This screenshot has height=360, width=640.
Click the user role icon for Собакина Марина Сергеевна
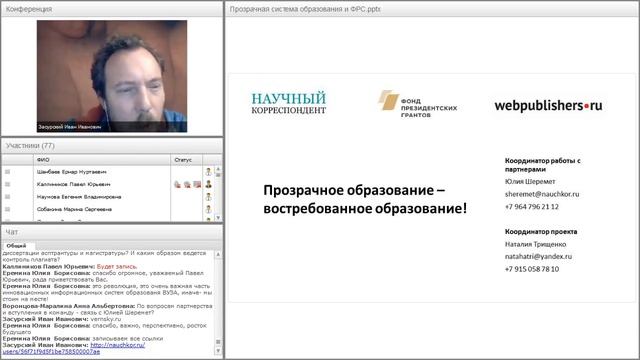point(209,209)
